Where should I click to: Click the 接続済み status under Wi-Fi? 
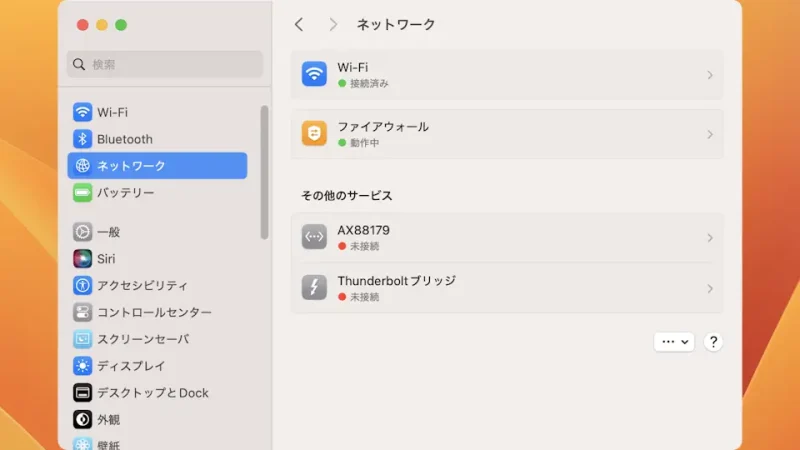click(369, 84)
